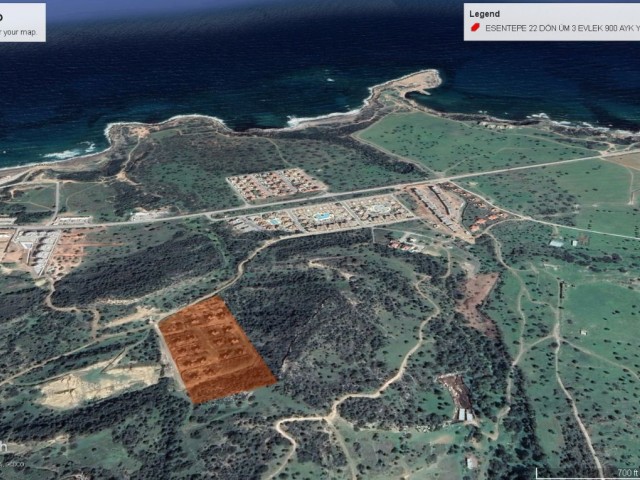Image resolution: width=640 pixels, height=480 pixels.
Task: Click the red polygon icon in the Legend
Action: (474, 28)
